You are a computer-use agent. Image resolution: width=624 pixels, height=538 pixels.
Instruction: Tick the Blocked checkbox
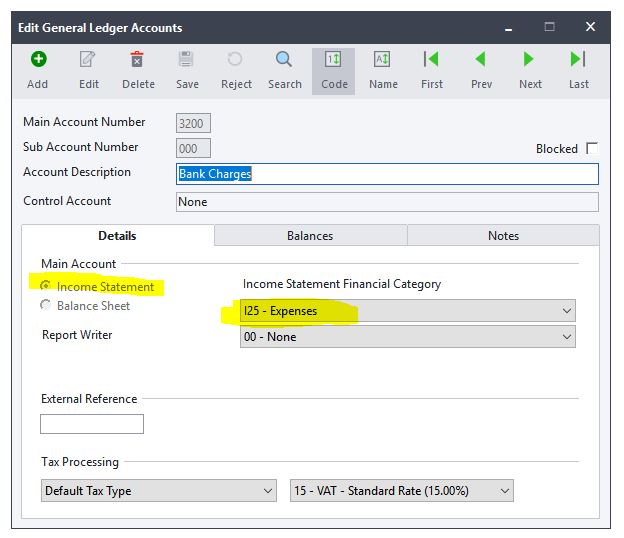click(x=592, y=149)
